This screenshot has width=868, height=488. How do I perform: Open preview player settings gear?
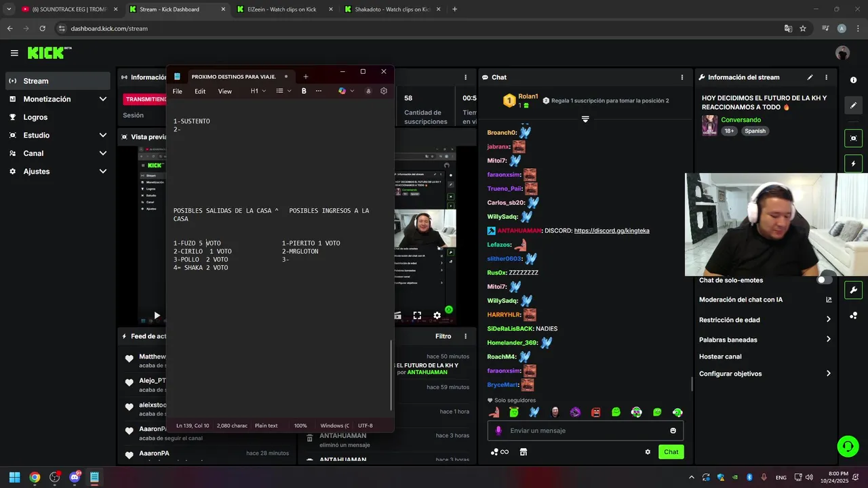point(437,315)
